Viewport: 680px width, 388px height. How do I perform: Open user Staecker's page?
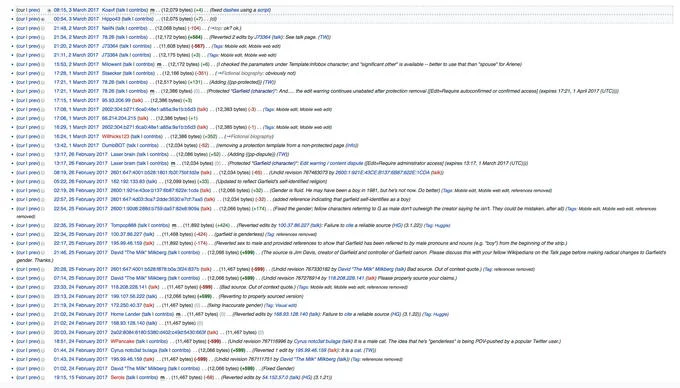click(x=111, y=73)
